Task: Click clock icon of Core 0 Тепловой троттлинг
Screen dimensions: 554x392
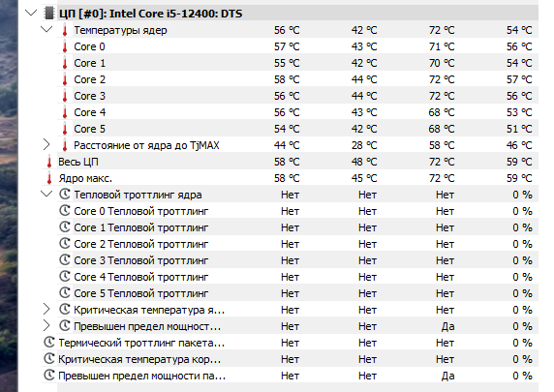Action: click(x=65, y=211)
